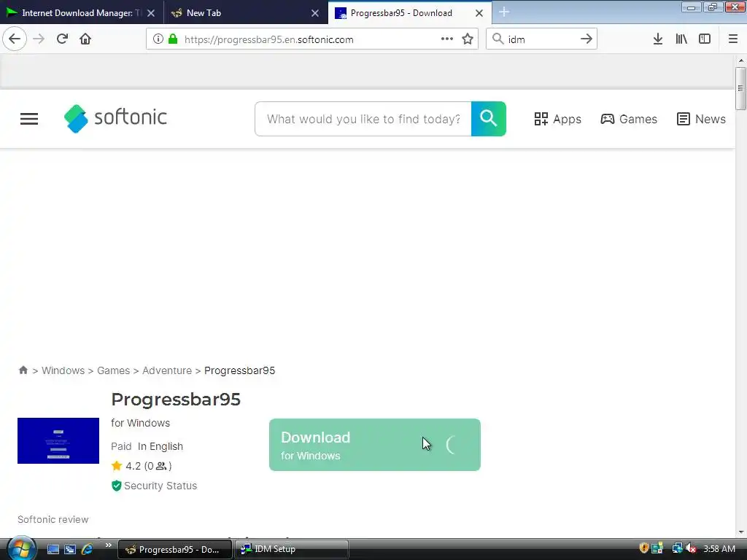Click the Progressbar95 app thumbnail

tap(58, 440)
